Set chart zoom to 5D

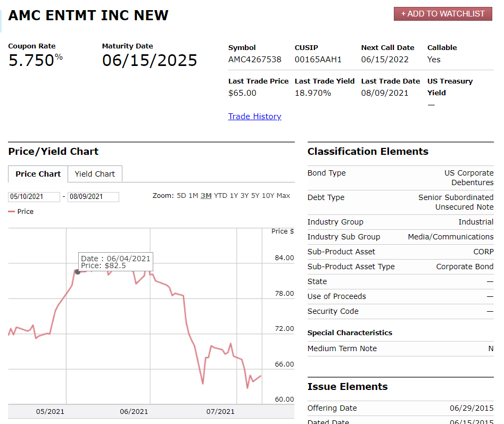point(181,196)
